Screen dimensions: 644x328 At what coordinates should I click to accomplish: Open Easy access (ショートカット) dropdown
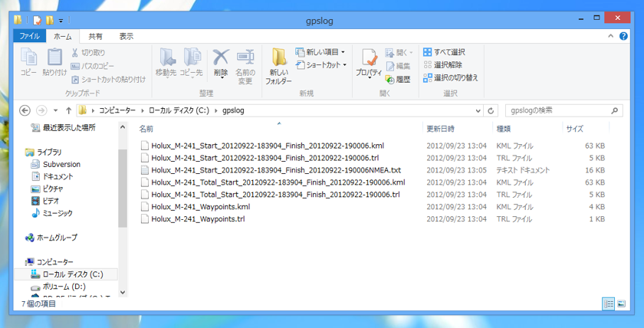tap(321, 65)
